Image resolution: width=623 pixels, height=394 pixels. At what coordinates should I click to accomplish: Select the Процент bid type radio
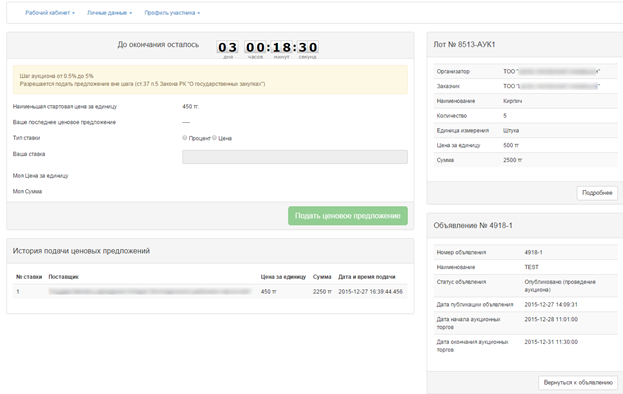184,137
